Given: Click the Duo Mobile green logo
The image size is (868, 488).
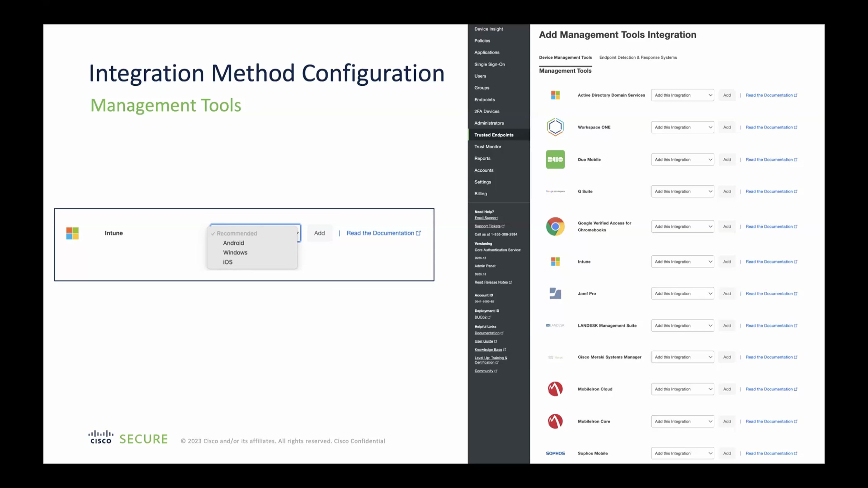Looking at the screenshot, I should click(555, 159).
